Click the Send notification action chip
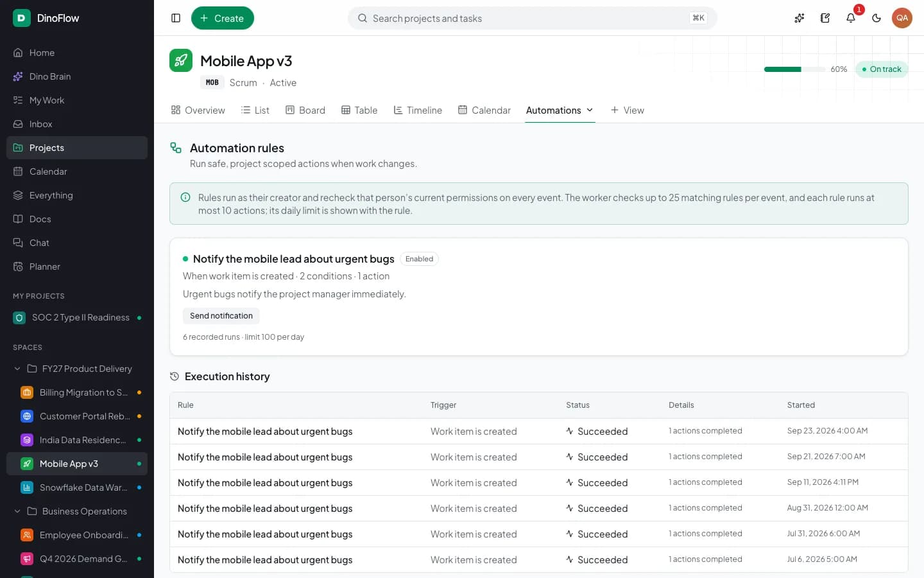 [x=221, y=315]
